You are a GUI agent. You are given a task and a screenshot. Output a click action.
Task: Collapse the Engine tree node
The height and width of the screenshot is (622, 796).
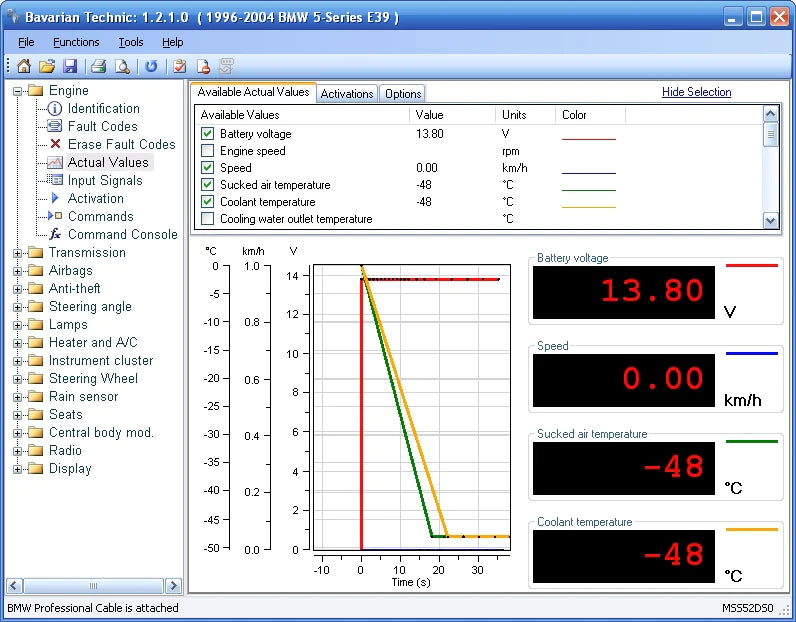pyautogui.click(x=18, y=91)
